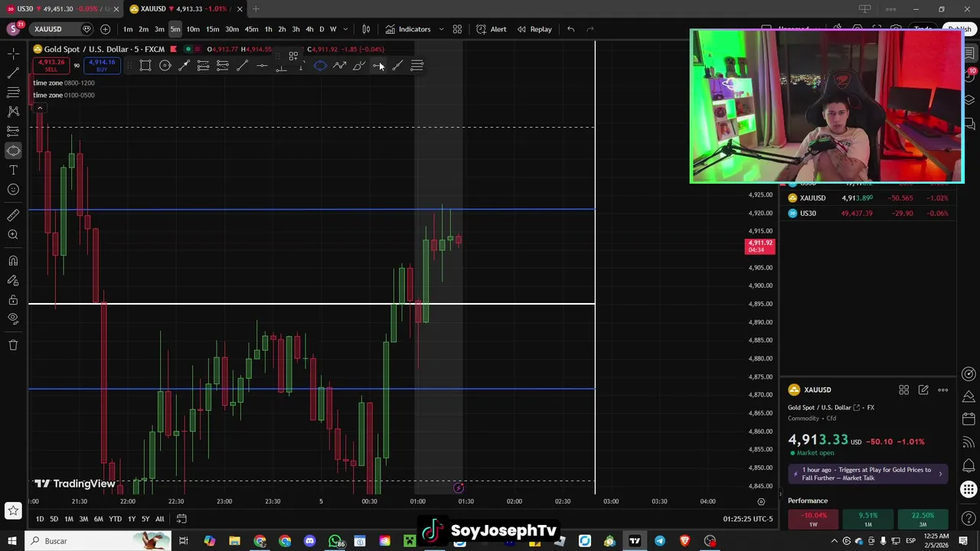Open Telegram from the taskbar
This screenshot has height=551, width=980.
coord(659,541)
